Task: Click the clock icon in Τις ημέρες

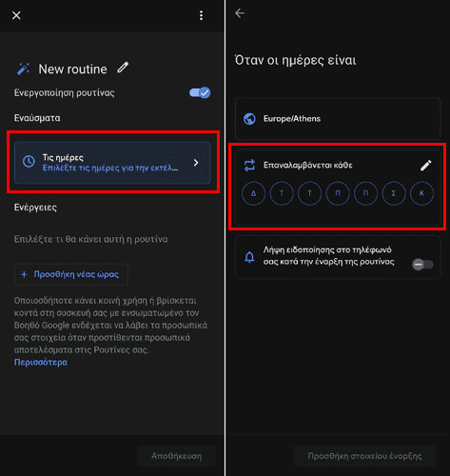Action: click(29, 162)
